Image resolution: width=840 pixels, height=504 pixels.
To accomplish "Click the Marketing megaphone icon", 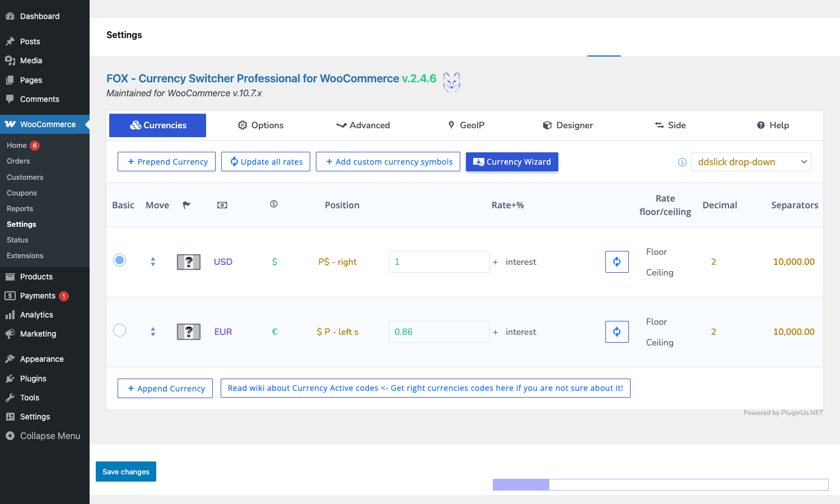I will point(10,334).
